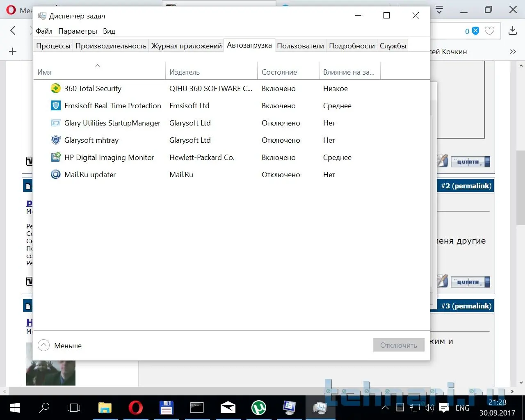The height and width of the screenshot is (420, 525).
Task: Open the Mail app from the taskbar
Action: (x=228, y=408)
